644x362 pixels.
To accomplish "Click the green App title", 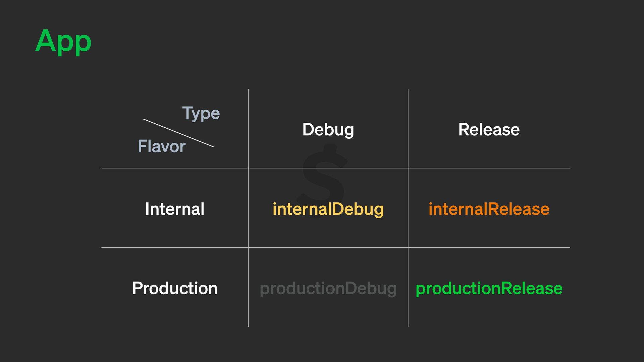I will click(x=63, y=41).
